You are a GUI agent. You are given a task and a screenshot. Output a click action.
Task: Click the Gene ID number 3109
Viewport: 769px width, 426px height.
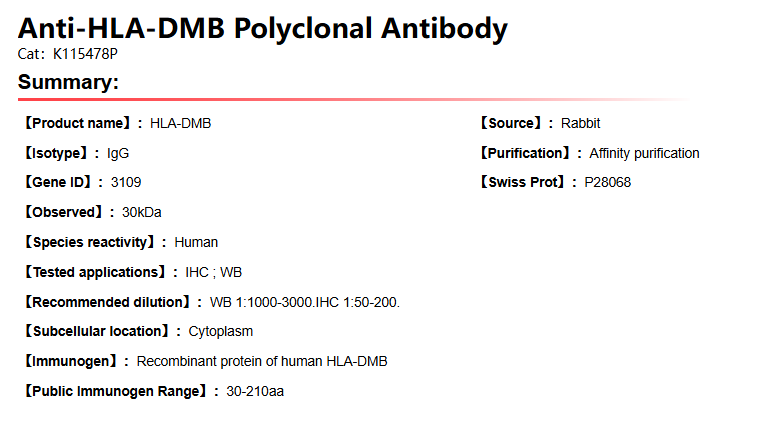[x=126, y=182]
